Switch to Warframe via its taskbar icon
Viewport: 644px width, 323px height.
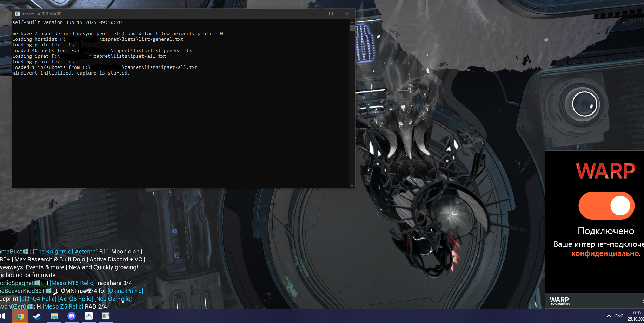88,316
